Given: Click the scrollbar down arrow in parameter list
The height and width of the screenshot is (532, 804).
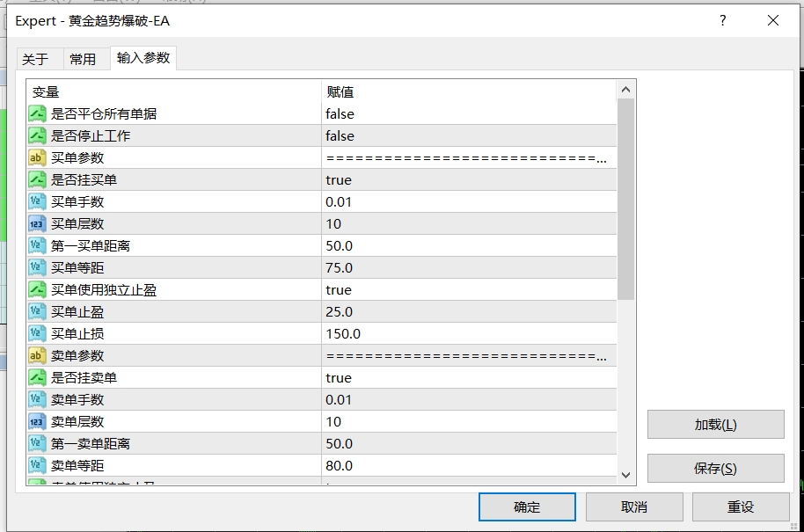Looking at the screenshot, I should 626,474.
